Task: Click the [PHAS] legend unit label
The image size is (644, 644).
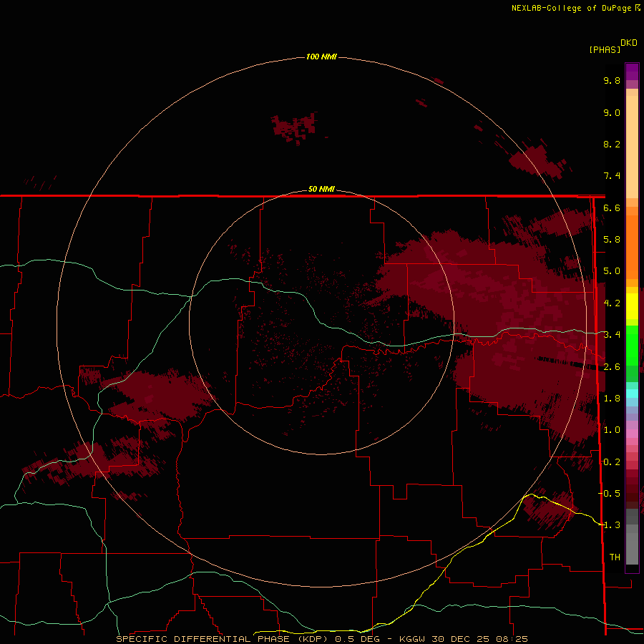Action: pyautogui.click(x=605, y=49)
